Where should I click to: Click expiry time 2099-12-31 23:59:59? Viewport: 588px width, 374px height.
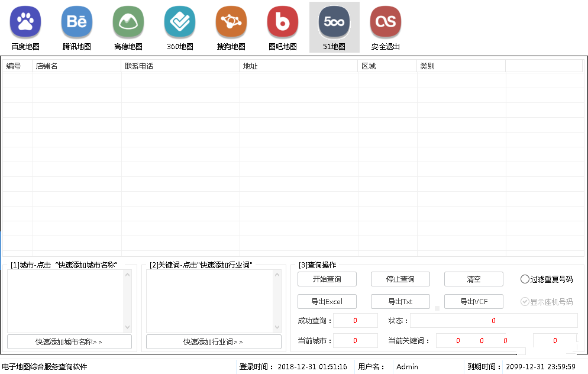pos(540,367)
